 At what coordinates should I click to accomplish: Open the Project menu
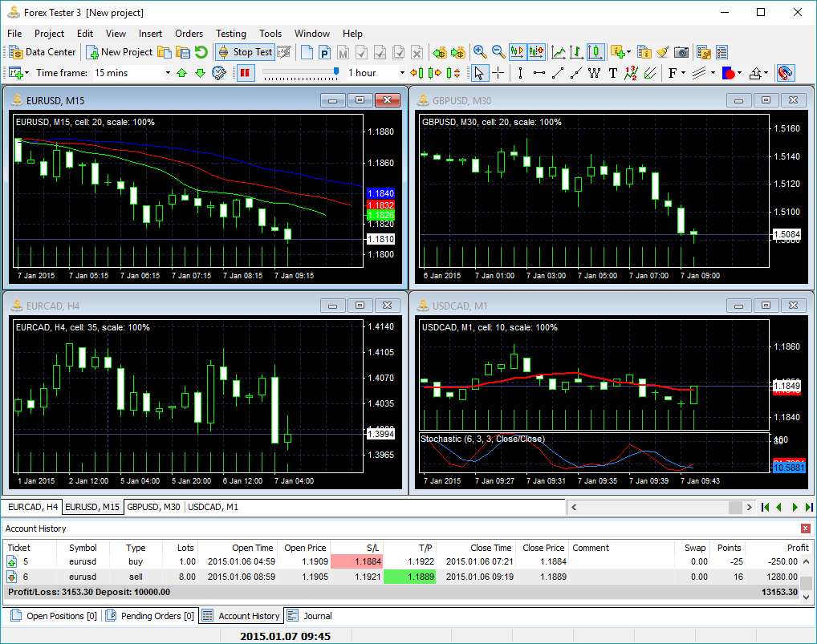(49, 34)
